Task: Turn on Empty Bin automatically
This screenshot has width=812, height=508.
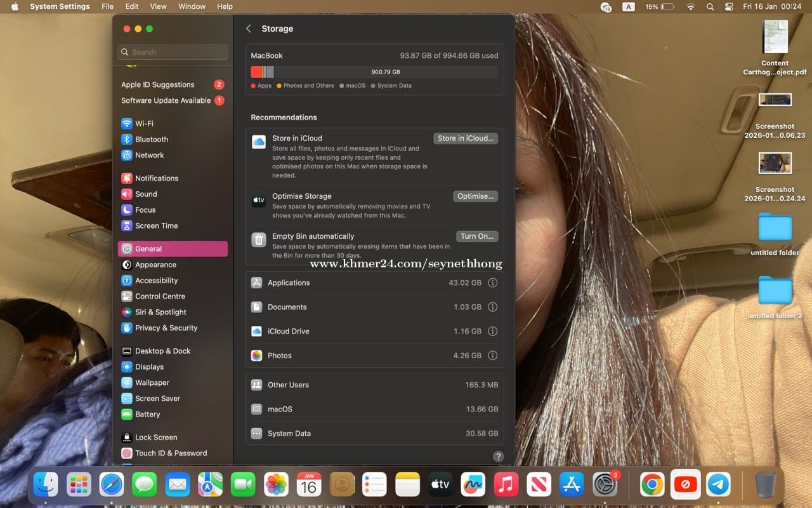Action: tap(476, 236)
